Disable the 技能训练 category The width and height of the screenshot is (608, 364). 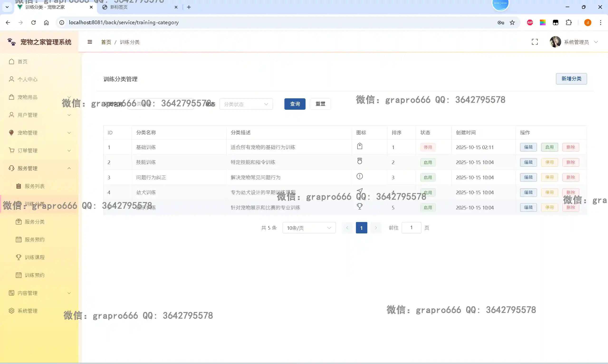(549, 162)
